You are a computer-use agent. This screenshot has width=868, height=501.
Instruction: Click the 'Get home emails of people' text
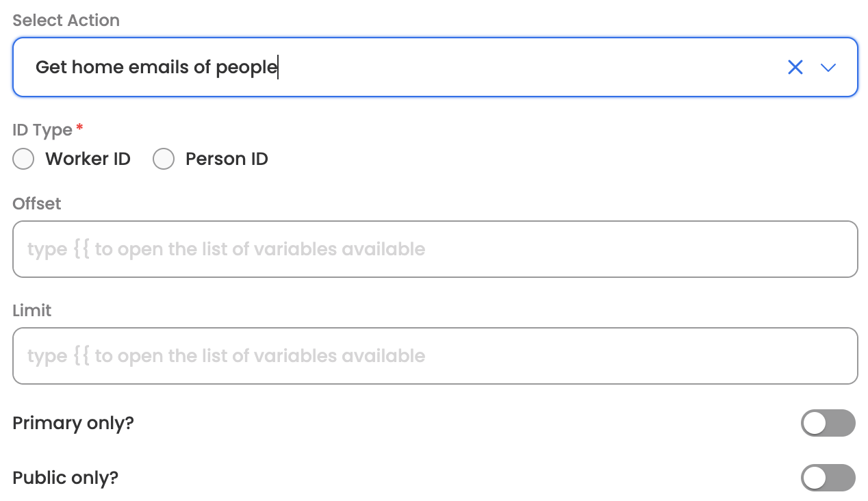pyautogui.click(x=156, y=67)
